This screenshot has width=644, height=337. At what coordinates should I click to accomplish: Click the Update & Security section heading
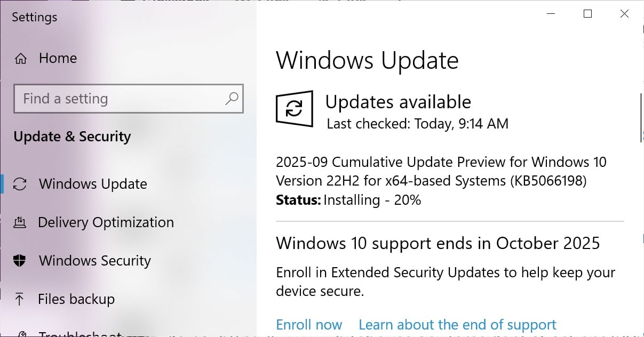72,137
